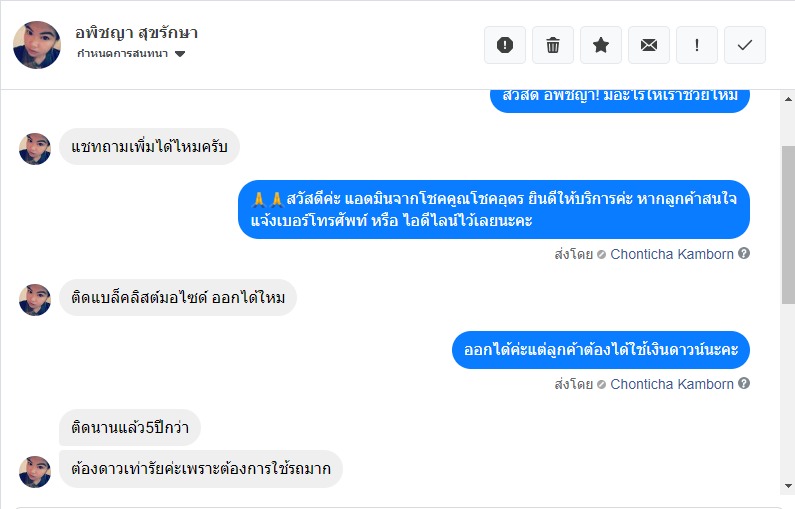Expand the กำหนดการสนทนา dropdown
Screen dimensions: 795x509
180,54
